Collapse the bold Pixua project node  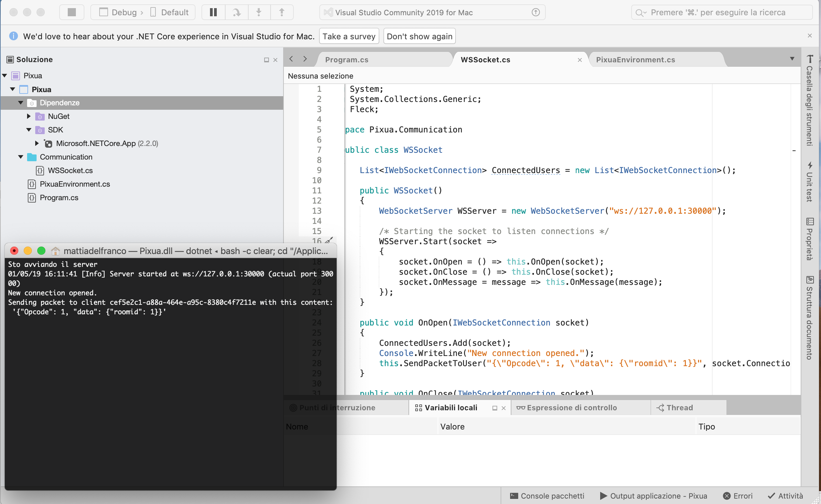pos(13,89)
